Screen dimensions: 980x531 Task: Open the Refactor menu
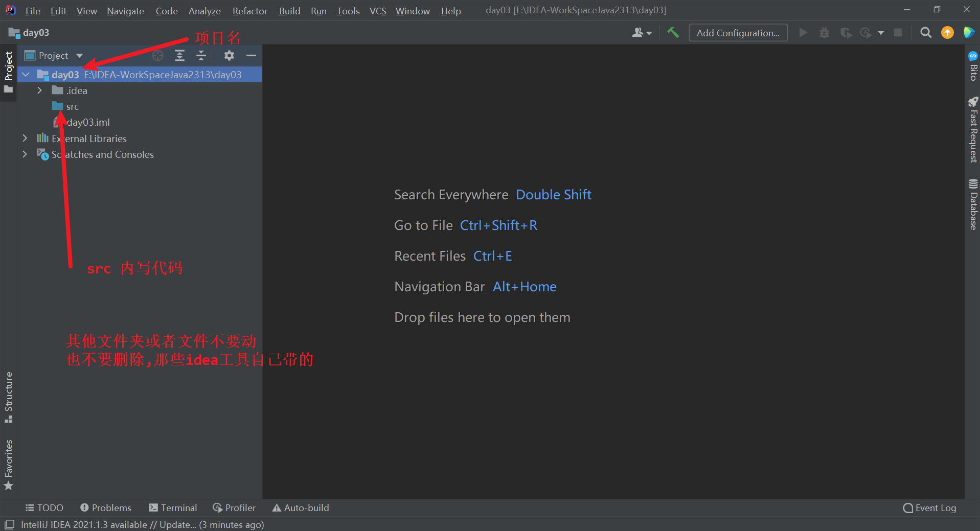249,11
